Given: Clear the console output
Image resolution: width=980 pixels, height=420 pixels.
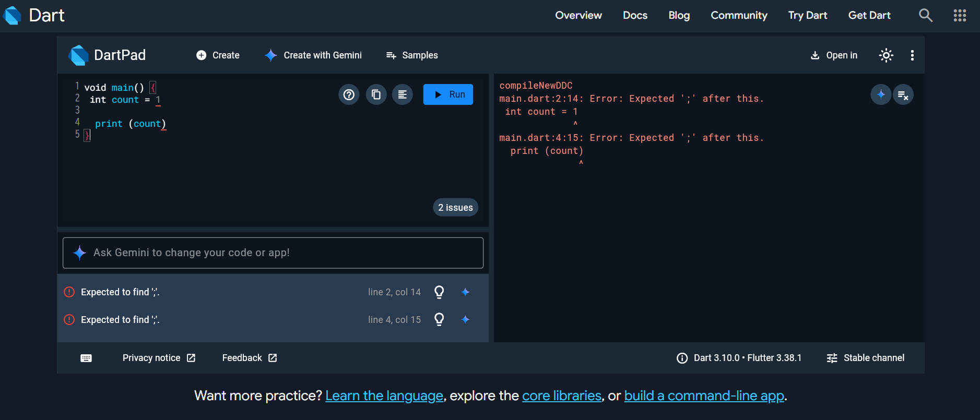Looking at the screenshot, I should pyautogui.click(x=903, y=95).
